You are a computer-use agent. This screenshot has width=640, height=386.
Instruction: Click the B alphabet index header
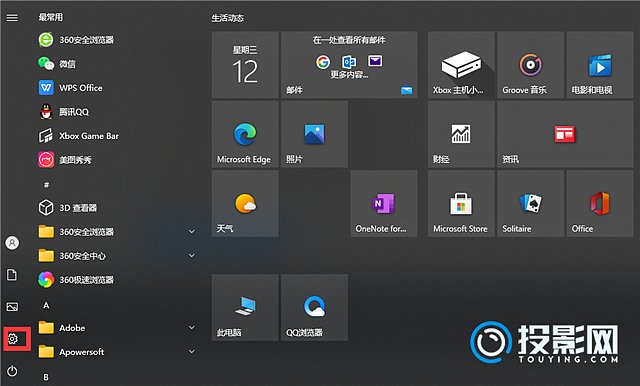46,377
